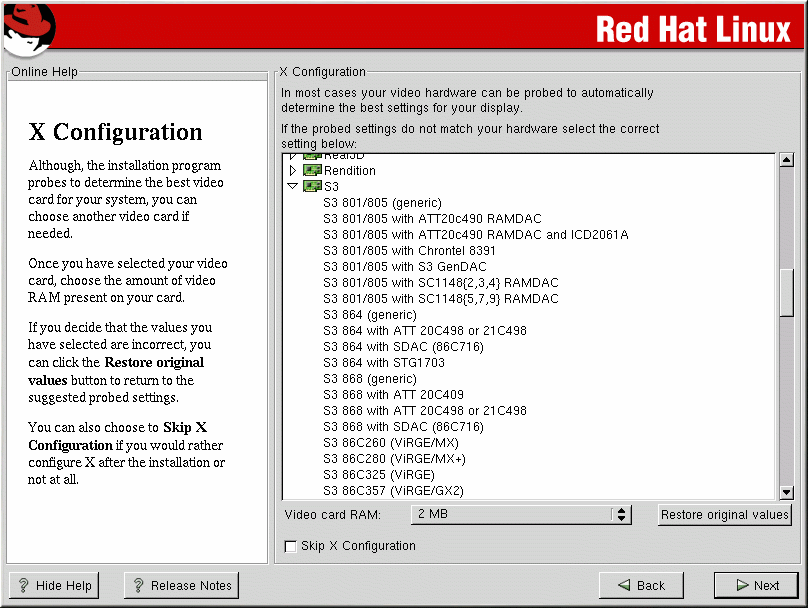Viewport: 808px width, 608px height.
Task: Click the Release Notes lightbulb icon
Action: tap(138, 586)
